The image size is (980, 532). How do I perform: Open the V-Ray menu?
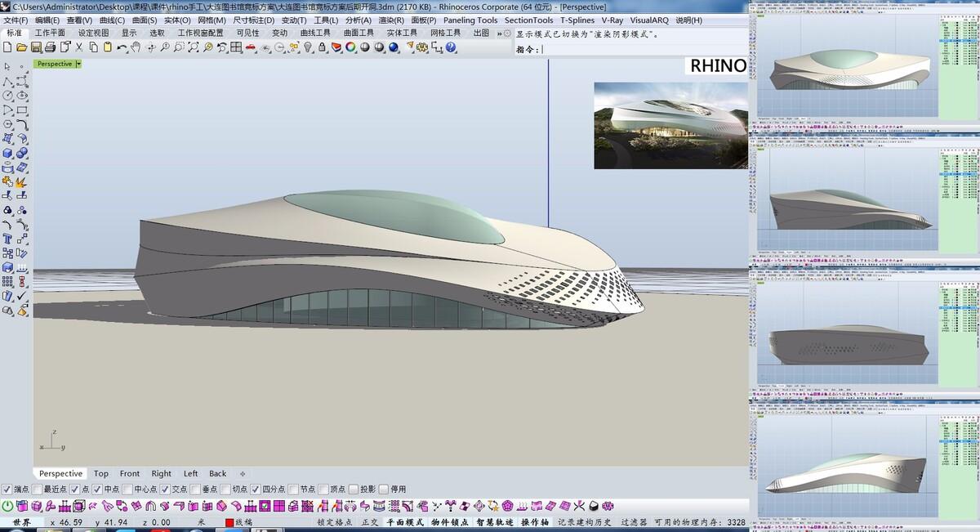tap(612, 20)
